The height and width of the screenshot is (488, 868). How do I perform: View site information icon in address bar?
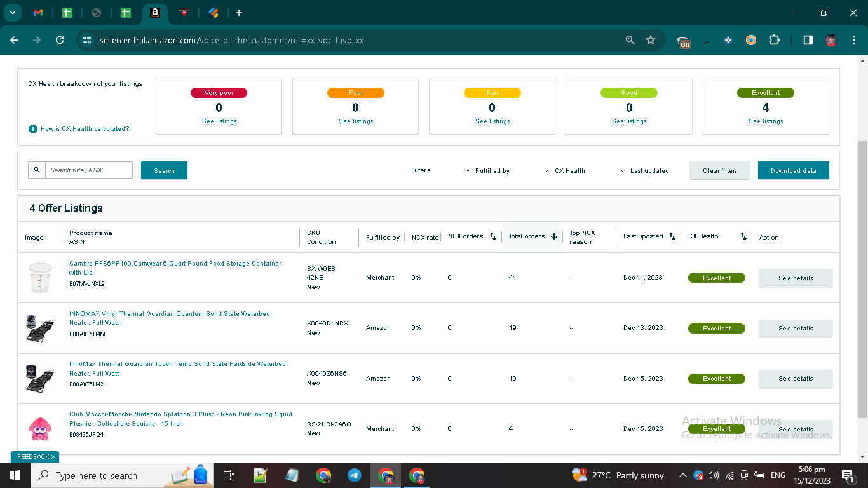[87, 40]
